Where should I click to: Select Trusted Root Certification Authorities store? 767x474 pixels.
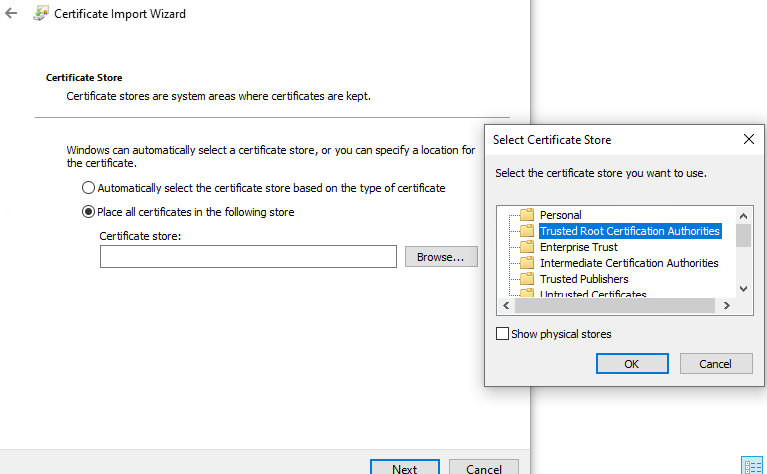click(x=630, y=231)
